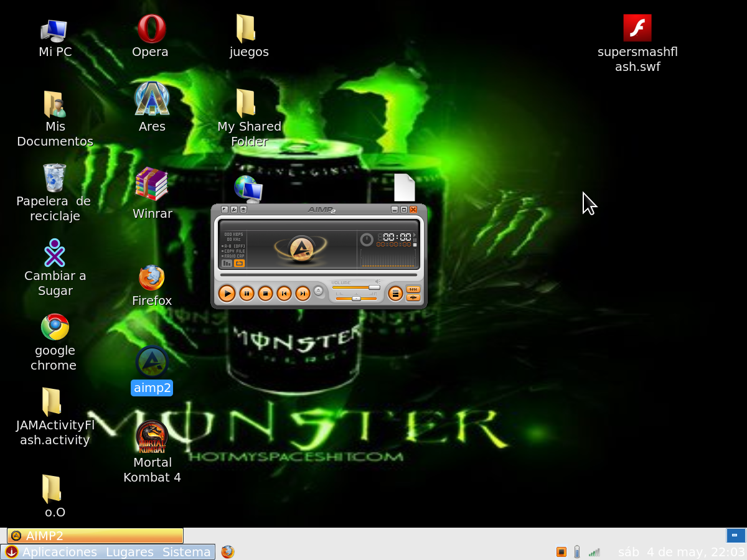Open AIMP2 settings wrench icon

234,210
